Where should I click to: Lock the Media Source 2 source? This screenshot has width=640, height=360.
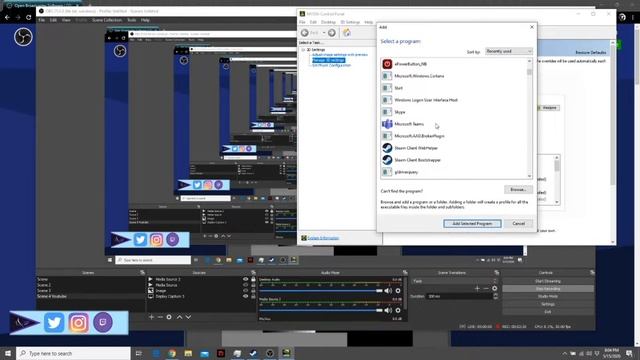pos(253,279)
